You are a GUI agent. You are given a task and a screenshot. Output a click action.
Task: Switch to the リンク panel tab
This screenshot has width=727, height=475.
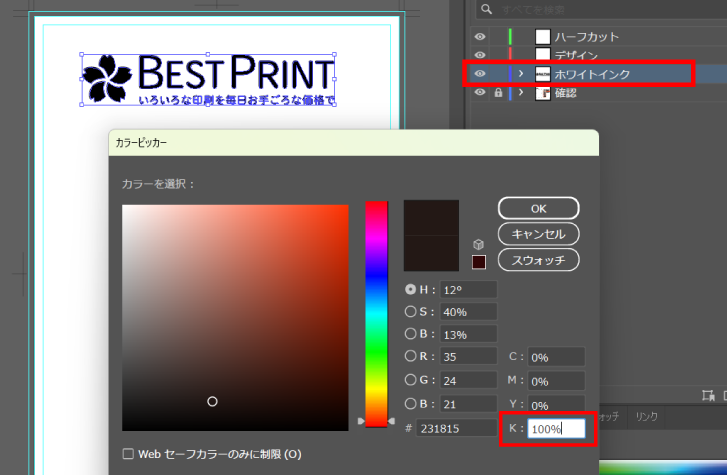coord(647,414)
